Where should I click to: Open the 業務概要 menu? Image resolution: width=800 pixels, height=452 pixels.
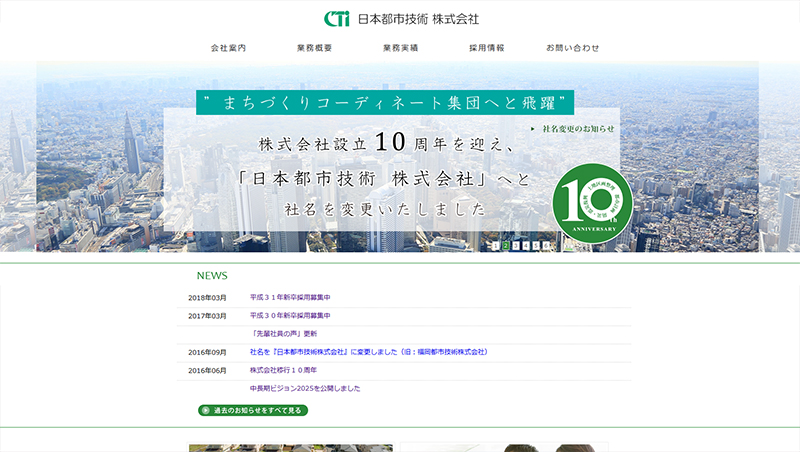tap(314, 48)
